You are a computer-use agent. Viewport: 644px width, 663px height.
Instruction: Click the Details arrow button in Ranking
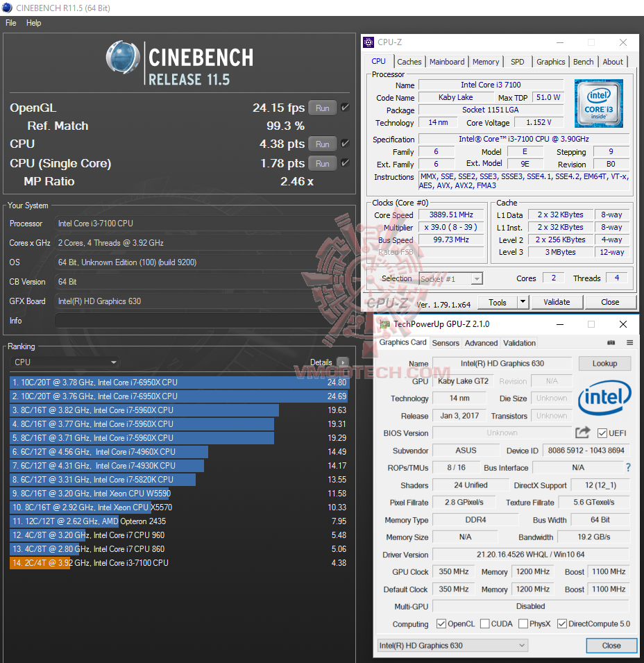[343, 362]
